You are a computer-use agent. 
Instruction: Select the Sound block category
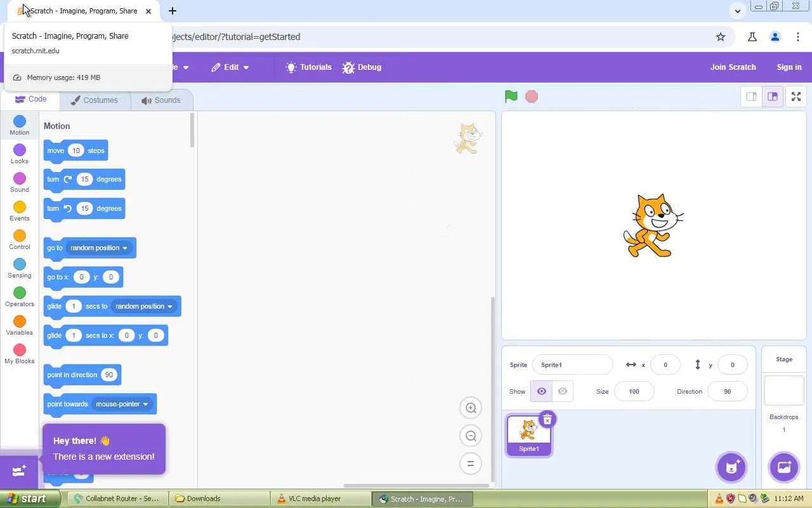pos(20,182)
